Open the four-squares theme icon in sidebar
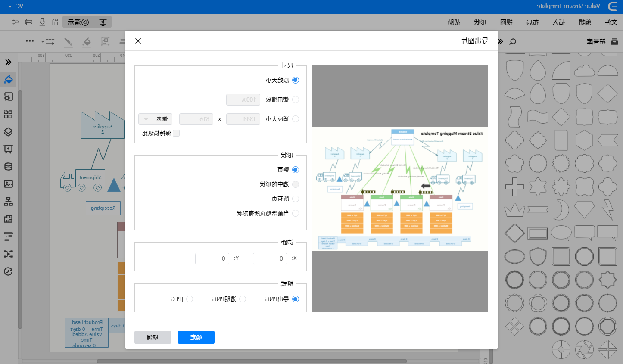This screenshot has height=364, width=623. (8, 115)
